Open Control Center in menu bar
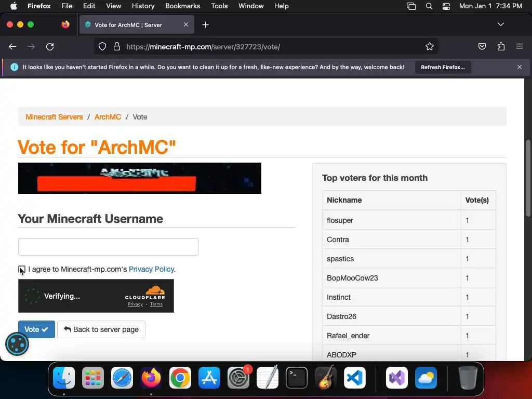The height and width of the screenshot is (399, 532). click(446, 6)
